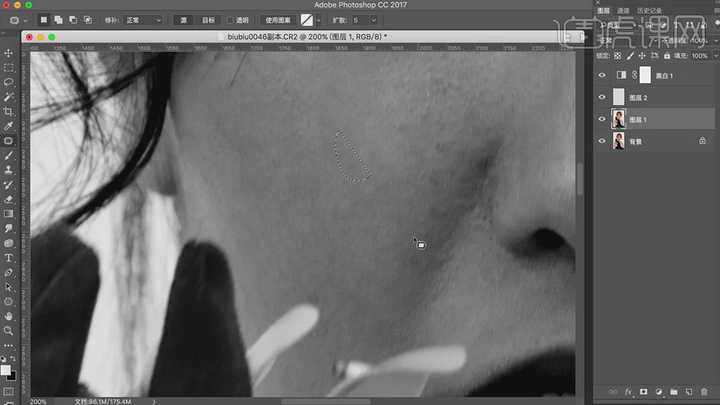This screenshot has height=405, width=720.
Task: Click Add to Selection mode icon
Action: pos(58,20)
